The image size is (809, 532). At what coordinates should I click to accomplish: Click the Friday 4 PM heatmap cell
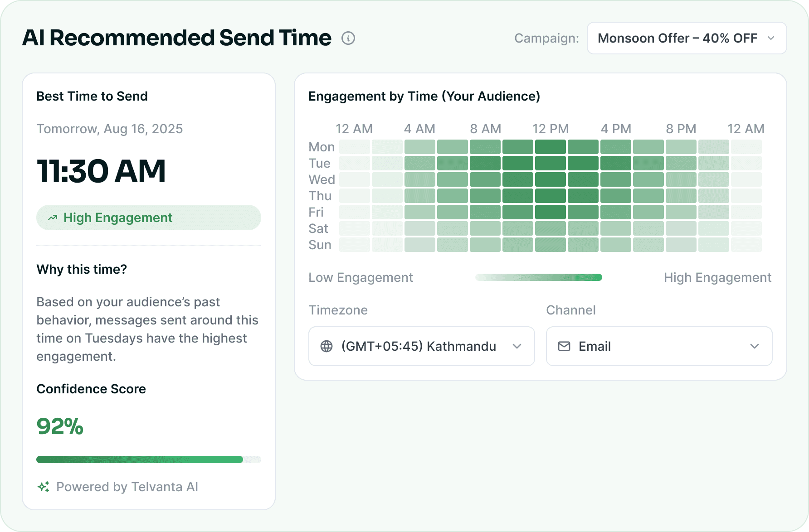coord(616,212)
